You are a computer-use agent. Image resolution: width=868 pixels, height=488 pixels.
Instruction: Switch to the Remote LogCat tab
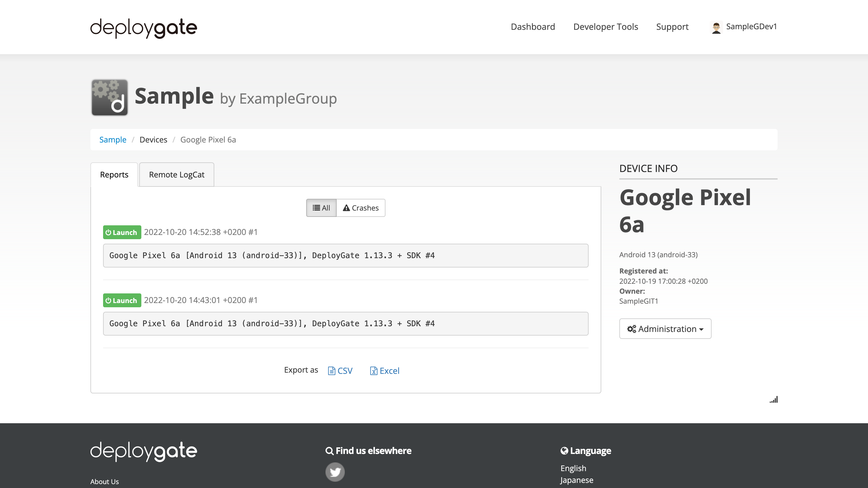click(177, 174)
